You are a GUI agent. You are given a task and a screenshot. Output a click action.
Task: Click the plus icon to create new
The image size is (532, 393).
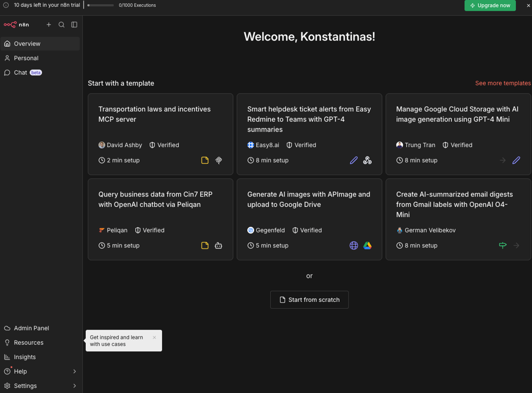[48, 24]
